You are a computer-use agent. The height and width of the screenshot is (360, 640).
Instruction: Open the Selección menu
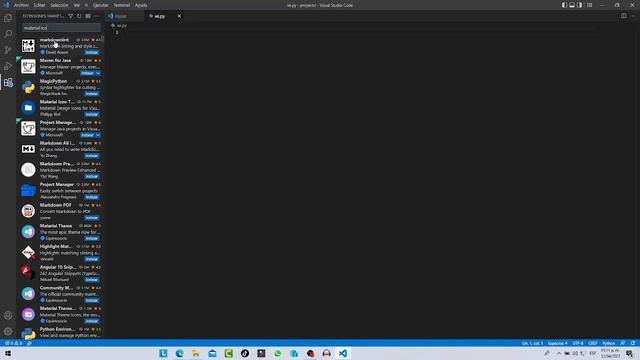[59, 5]
